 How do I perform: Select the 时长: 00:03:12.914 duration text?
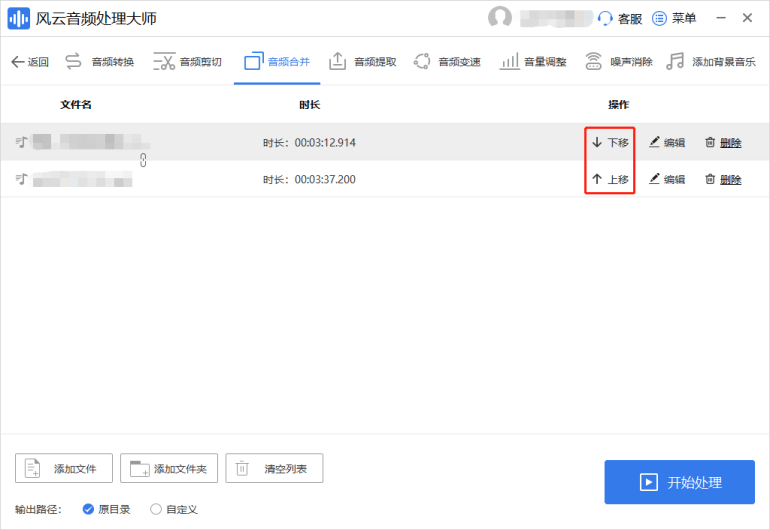(x=309, y=143)
